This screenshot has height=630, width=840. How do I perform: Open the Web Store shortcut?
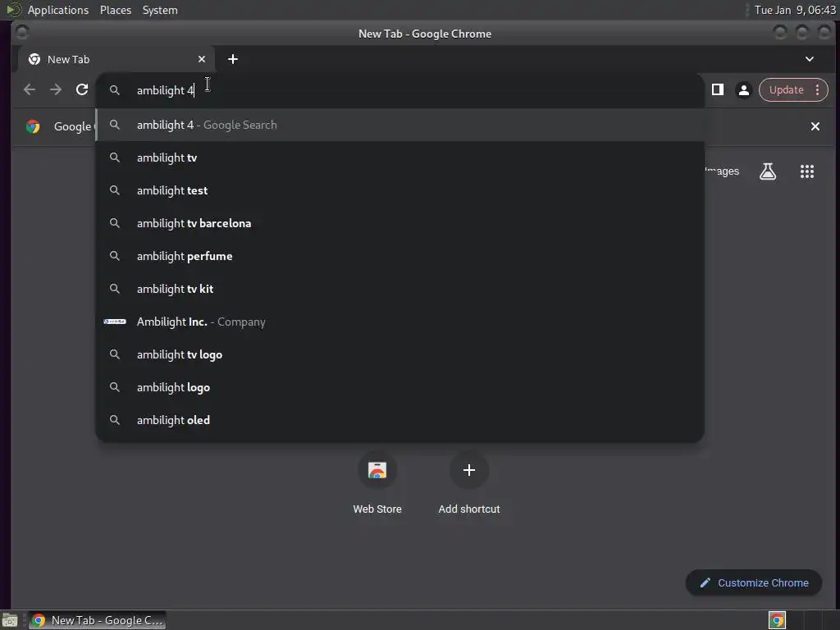tap(377, 484)
